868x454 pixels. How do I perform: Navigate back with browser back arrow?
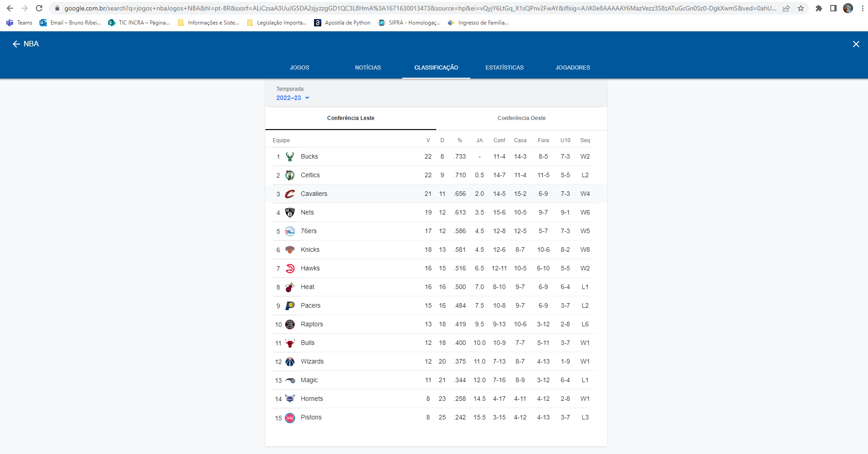[10, 8]
